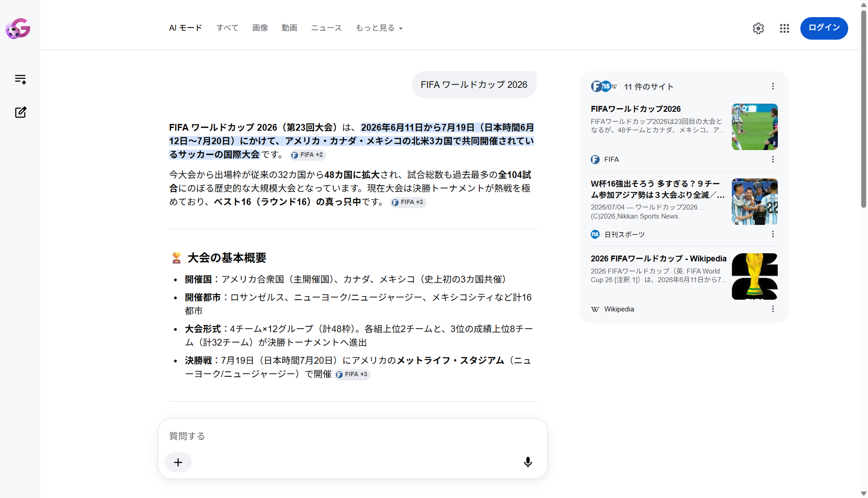This screenshot has width=868, height=498.
Task: Click the bold 48カ国に拡大 text
Action: point(352,175)
